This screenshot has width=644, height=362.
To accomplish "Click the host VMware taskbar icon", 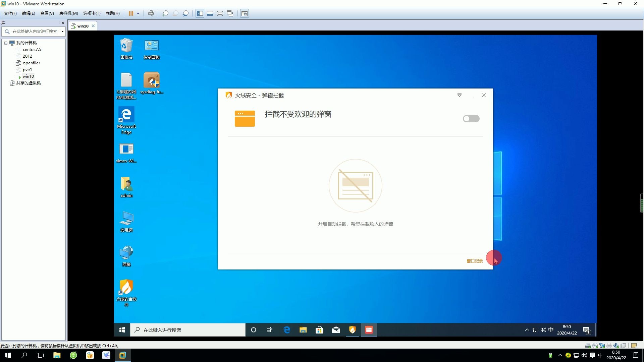I will click(x=123, y=355).
